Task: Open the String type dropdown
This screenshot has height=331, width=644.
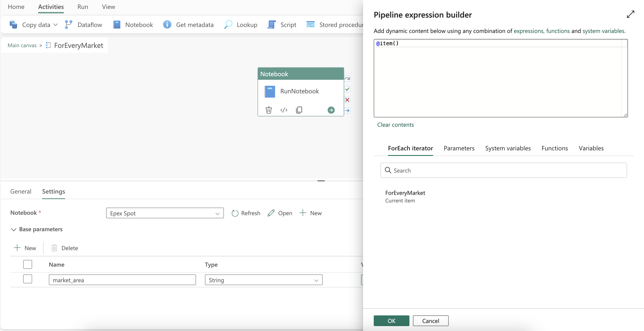Action: tap(264, 280)
